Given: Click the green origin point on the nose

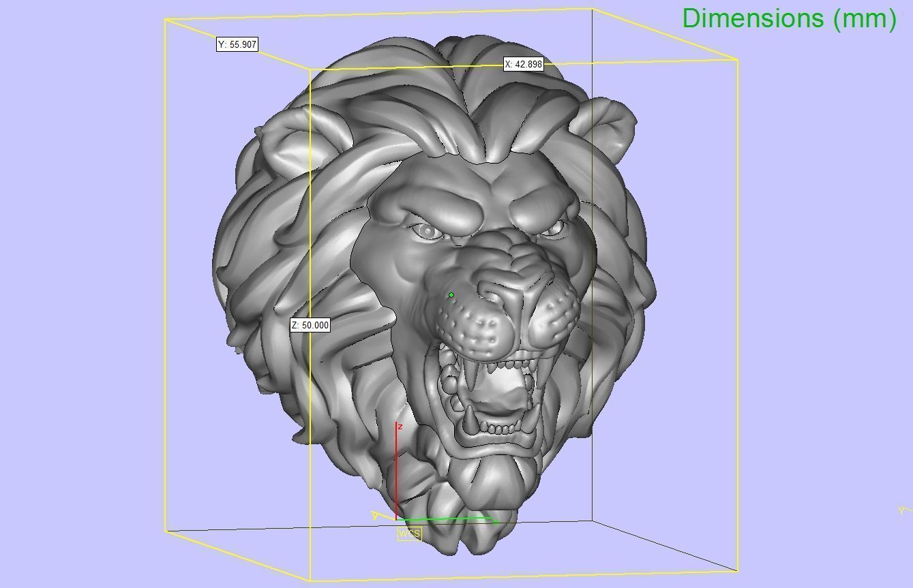Looking at the screenshot, I should (451, 294).
